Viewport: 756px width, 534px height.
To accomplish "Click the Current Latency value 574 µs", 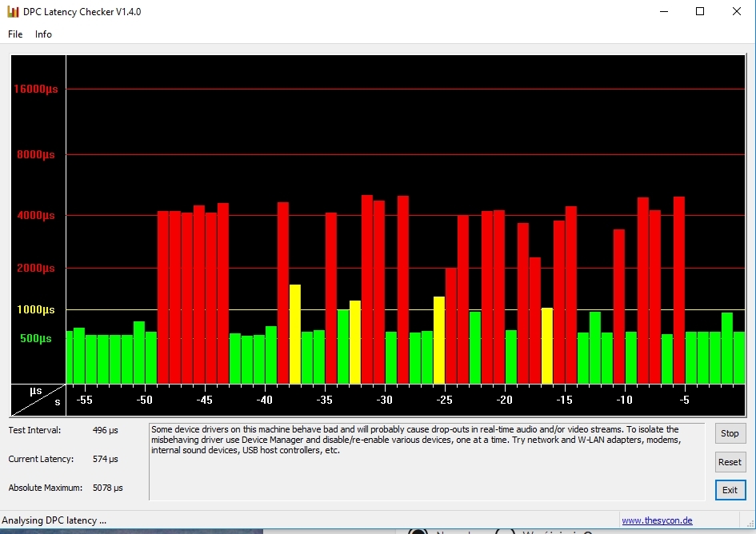I will coord(105,460).
